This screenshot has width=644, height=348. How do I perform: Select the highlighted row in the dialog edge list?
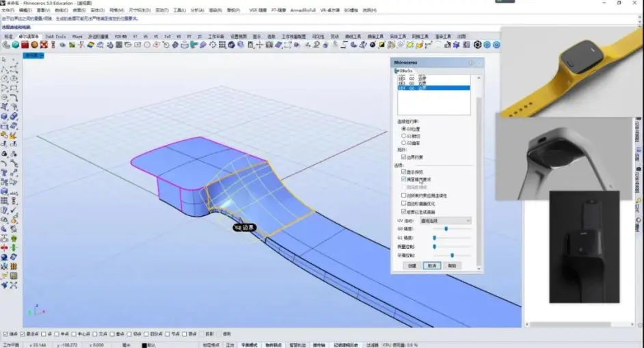pos(433,88)
